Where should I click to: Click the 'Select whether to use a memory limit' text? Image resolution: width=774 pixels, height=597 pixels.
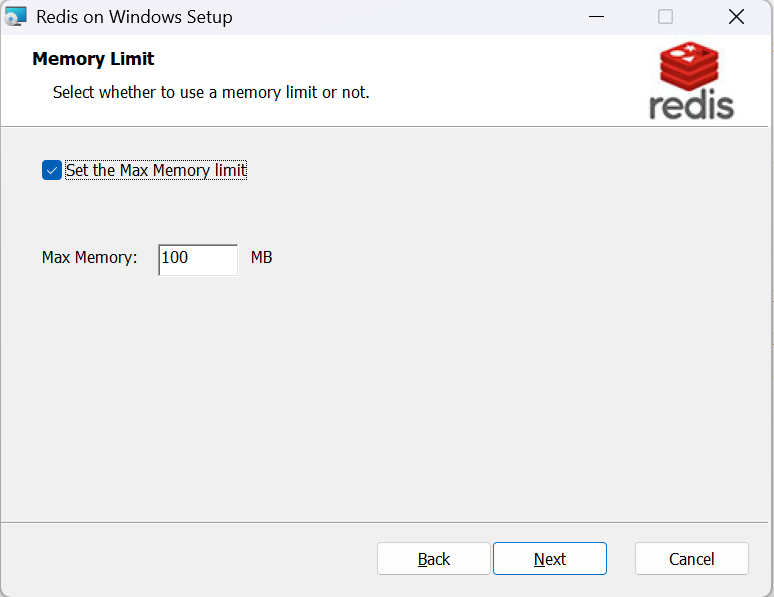coord(211,92)
